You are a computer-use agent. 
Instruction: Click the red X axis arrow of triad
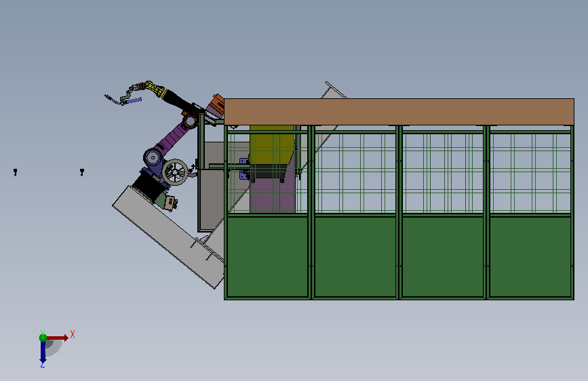(58, 338)
